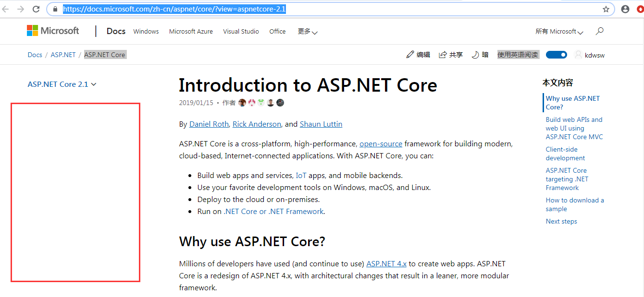The width and height of the screenshot is (644, 297).
Task: Open the 更多 navigation dropdown
Action: pos(307,31)
